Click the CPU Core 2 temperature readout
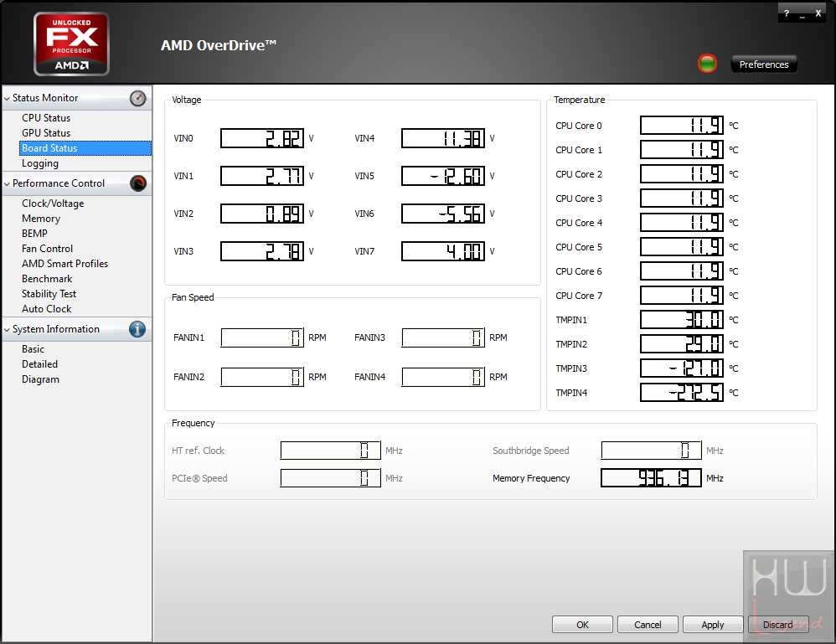The height and width of the screenshot is (644, 836). click(x=682, y=174)
